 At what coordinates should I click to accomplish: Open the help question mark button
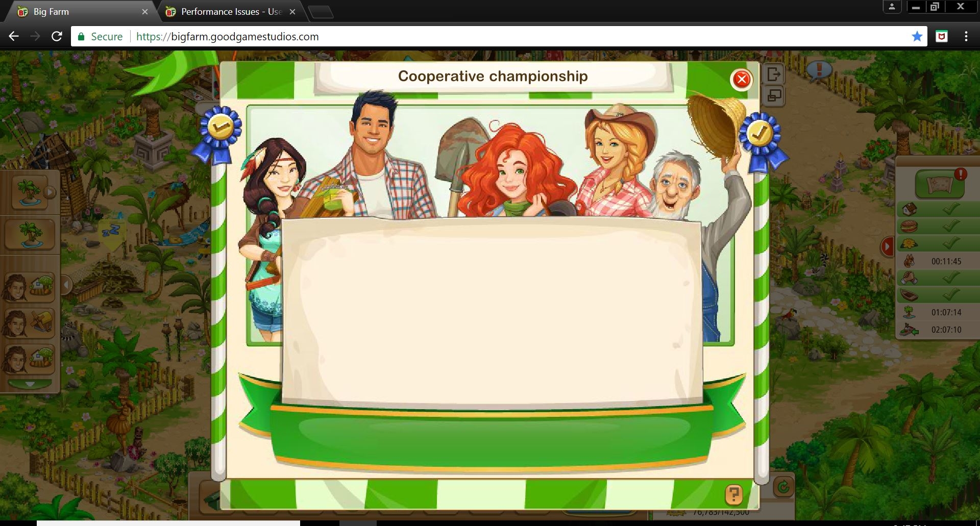click(733, 494)
